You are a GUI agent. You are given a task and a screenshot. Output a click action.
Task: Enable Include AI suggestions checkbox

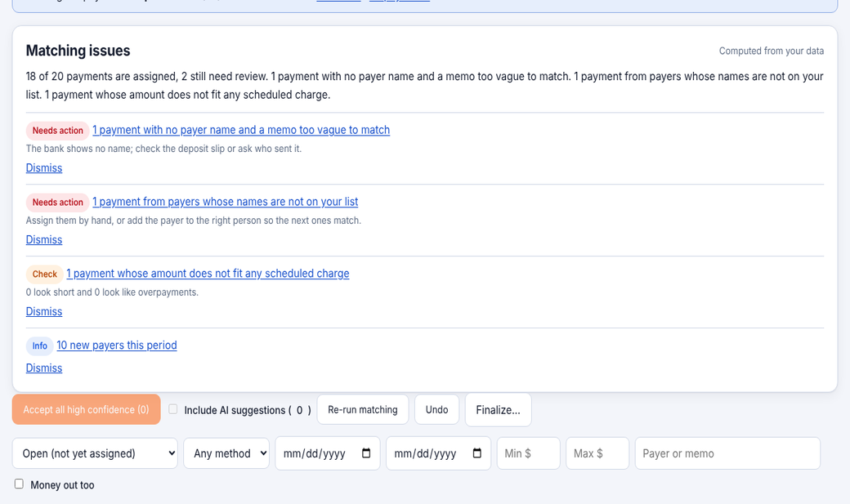[173, 409]
